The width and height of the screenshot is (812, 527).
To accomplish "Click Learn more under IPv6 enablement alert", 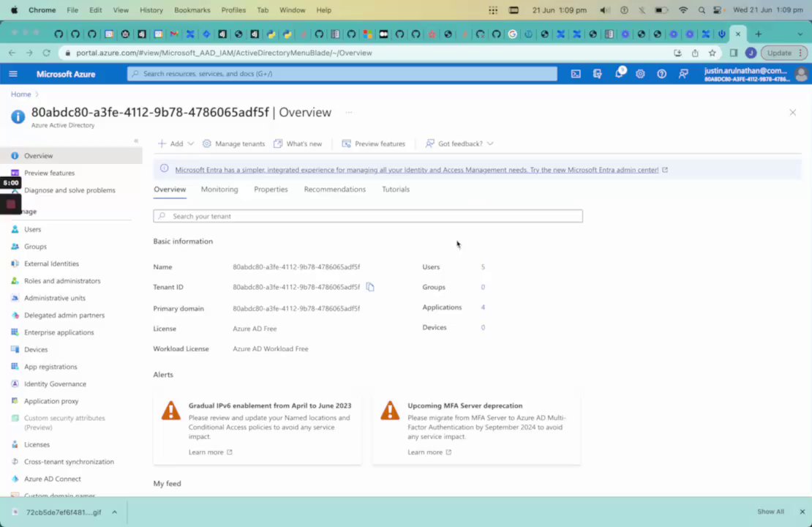I will click(x=210, y=452).
